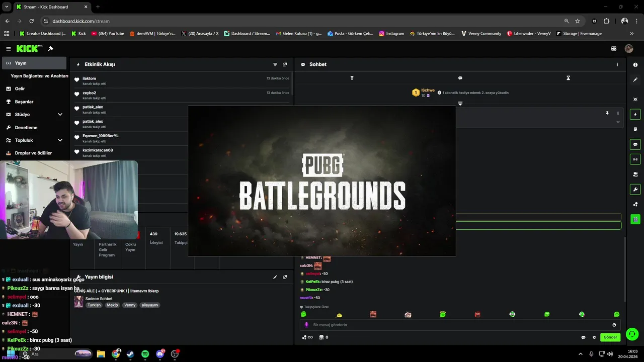Toggle the broadcast signal widget in right sidebar
Screen dimensions: 644x362
click(x=635, y=159)
